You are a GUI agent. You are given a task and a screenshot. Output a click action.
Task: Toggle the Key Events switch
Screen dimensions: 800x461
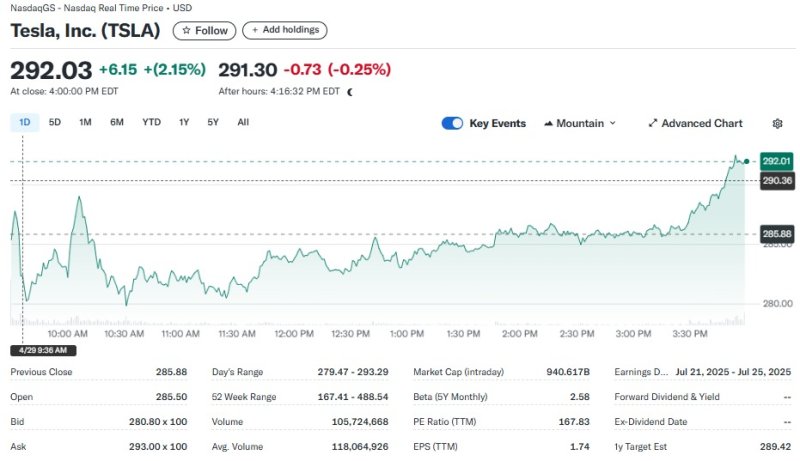452,123
